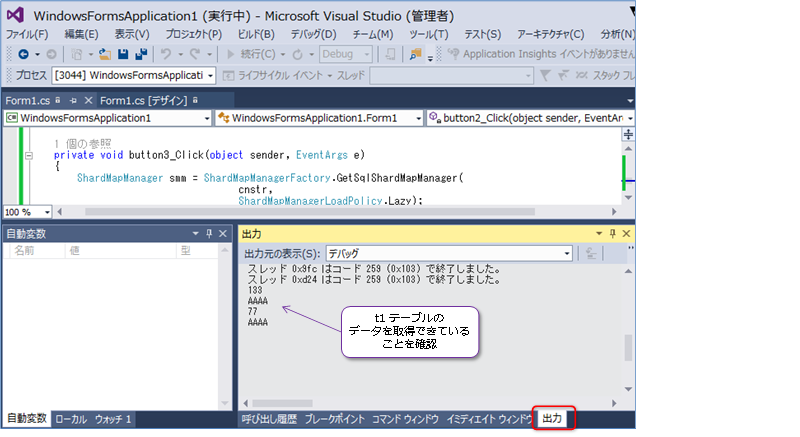Close the 出力 output panel

click(627, 234)
